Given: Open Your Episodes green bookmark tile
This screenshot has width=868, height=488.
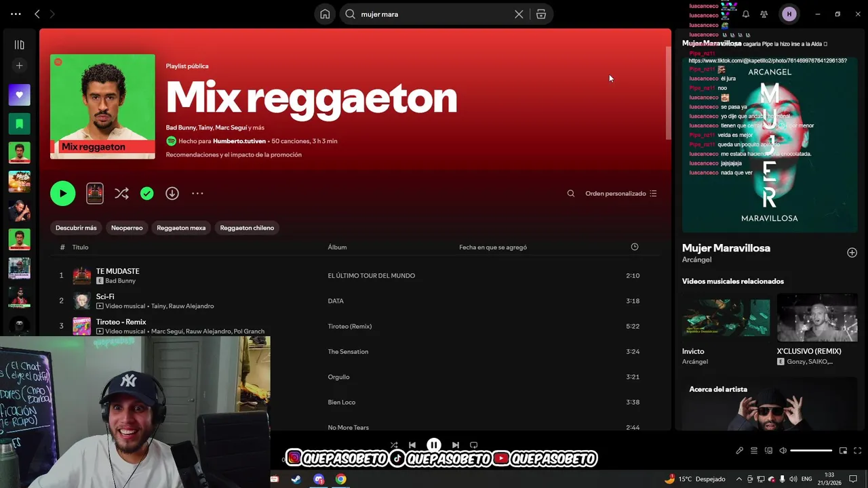Looking at the screenshot, I should 20,124.
